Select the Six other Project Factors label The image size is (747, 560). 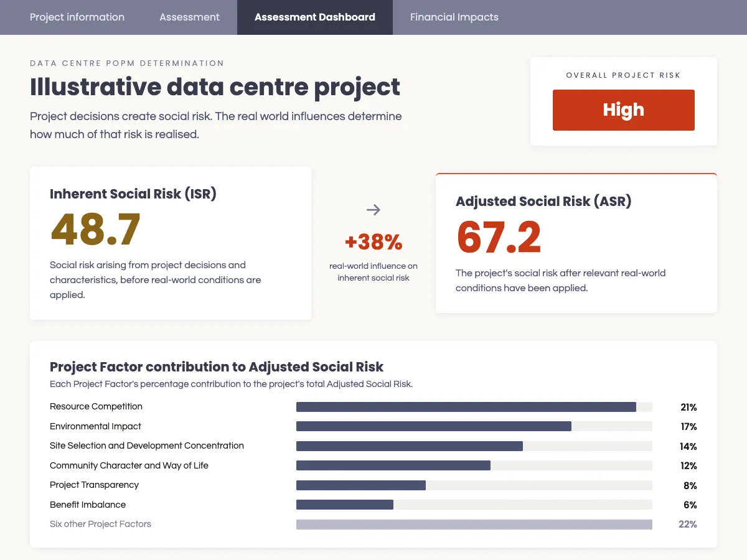point(100,525)
